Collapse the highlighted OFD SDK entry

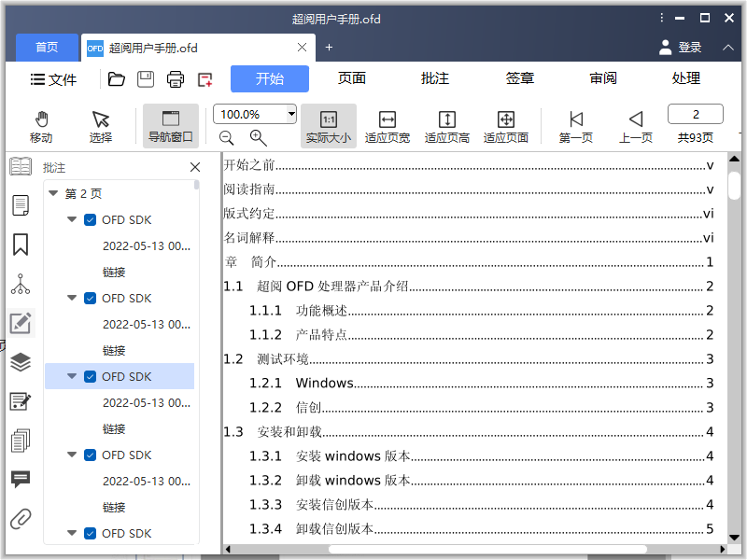click(72, 376)
